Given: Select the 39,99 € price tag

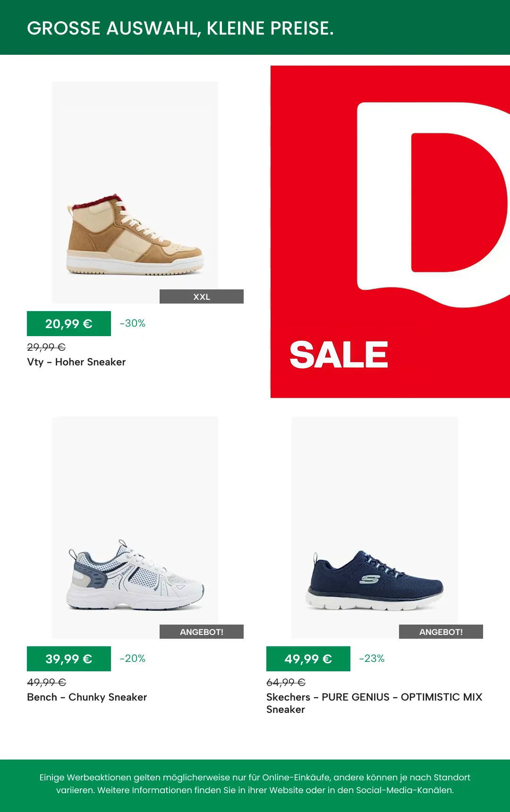Looking at the screenshot, I should (69, 659).
